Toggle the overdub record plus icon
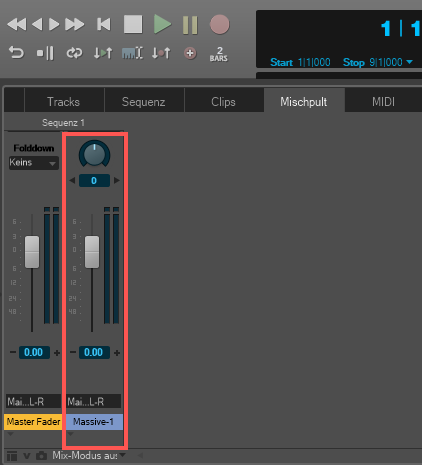422x465 pixels. click(x=190, y=53)
